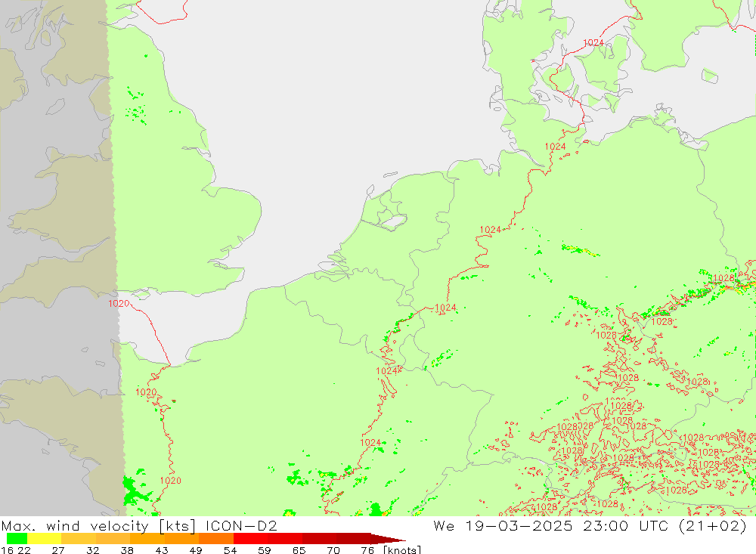Viewport: 756px width, 554px height.
Task: Click the bright red legend block above 54
Action: coord(250,539)
